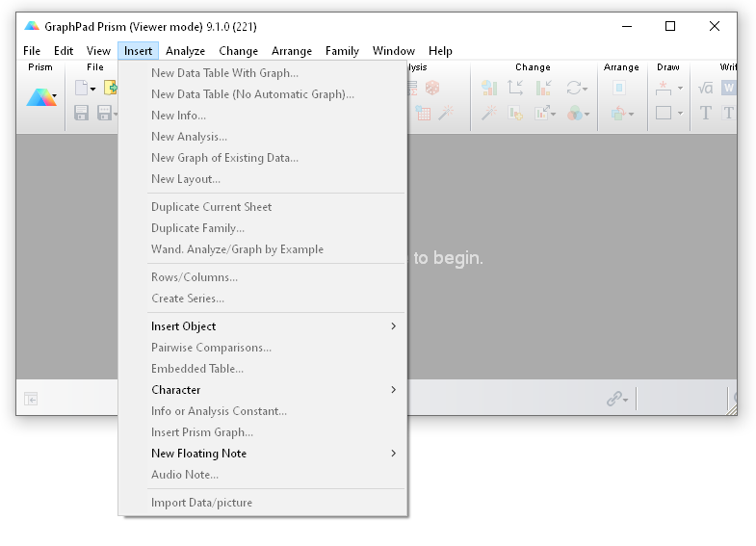
Task: Open the dropdown arrow beside rectangle tool
Action: pyautogui.click(x=680, y=114)
